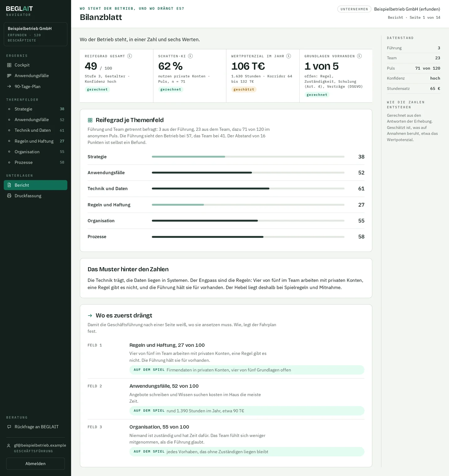Click the gerechnet badge under Reifegrad Gesamt

[97, 90]
